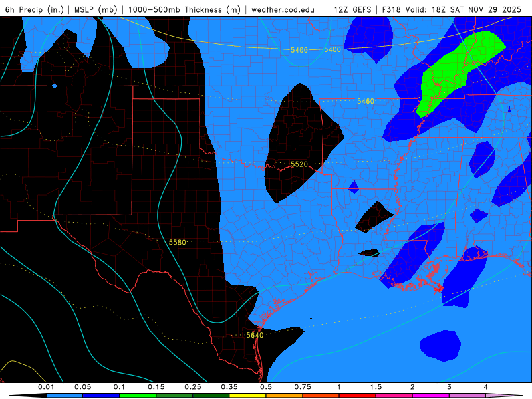Click the '12Z GEFS' model run label
The image size is (532, 399).
353,9
